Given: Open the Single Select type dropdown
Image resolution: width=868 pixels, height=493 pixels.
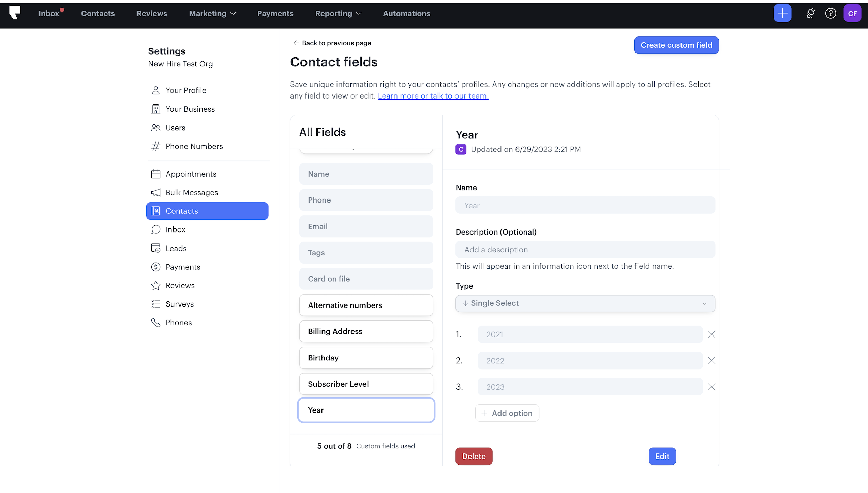Looking at the screenshot, I should point(585,303).
